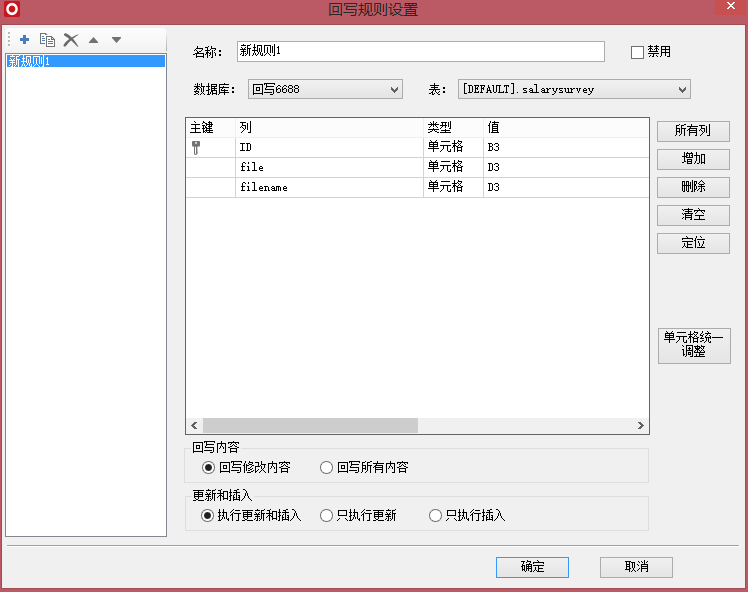This screenshot has width=748, height=592.
Task: Open the 数据库 dropdown showing 回写6688
Action: coord(325,89)
